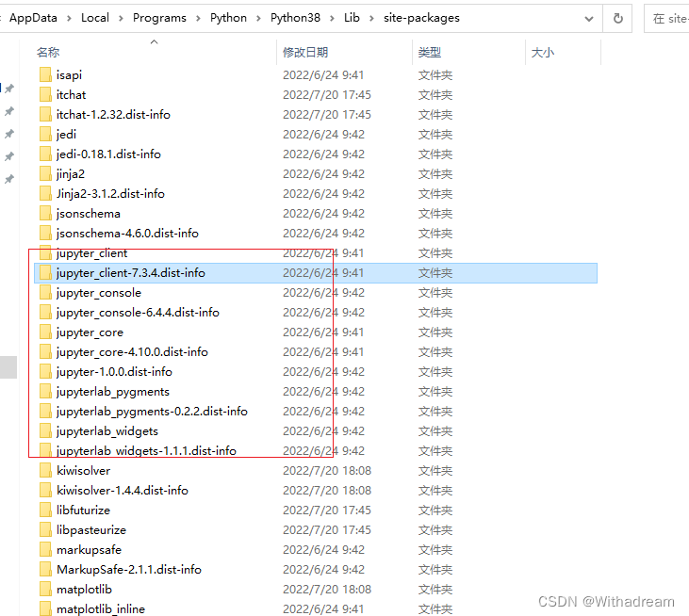Viewport: 689px width, 616px height.
Task: Click the 文件夹 type cell for isapi
Action: click(435, 75)
